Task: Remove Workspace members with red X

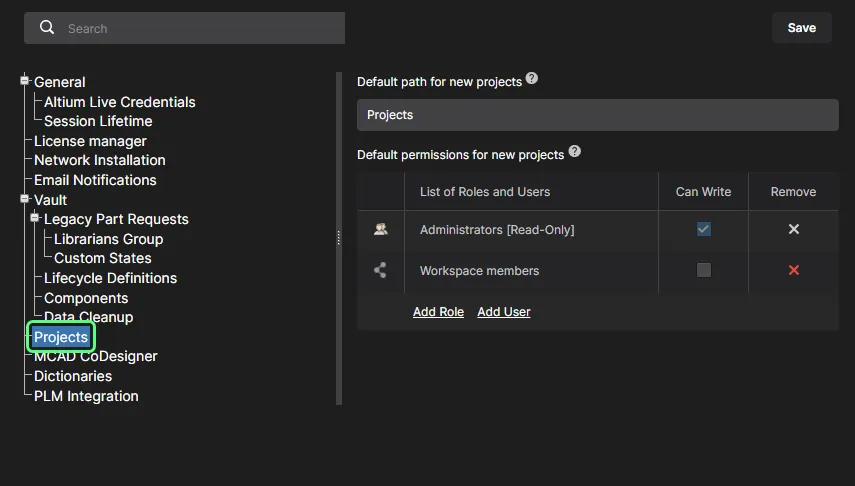Action: (x=793, y=270)
